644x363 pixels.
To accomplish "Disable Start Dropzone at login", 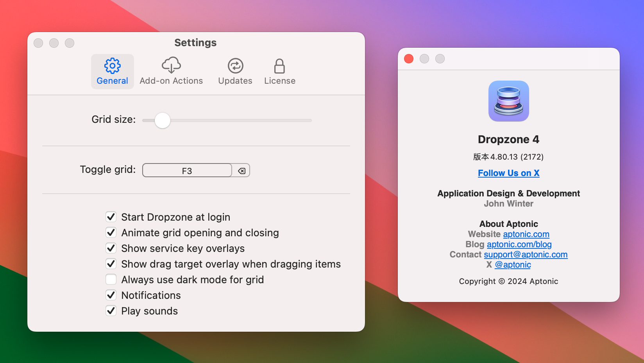I will (x=111, y=217).
